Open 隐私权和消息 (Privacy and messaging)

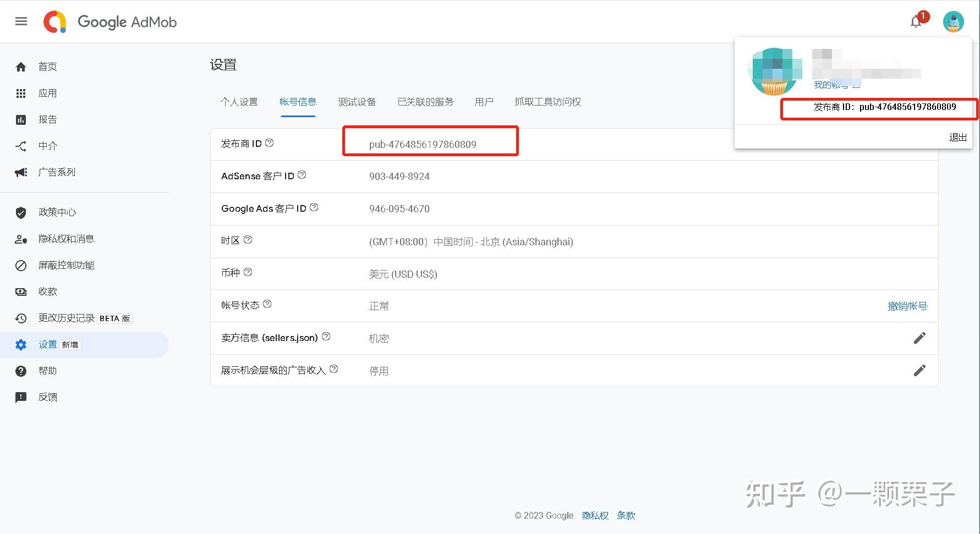click(66, 238)
